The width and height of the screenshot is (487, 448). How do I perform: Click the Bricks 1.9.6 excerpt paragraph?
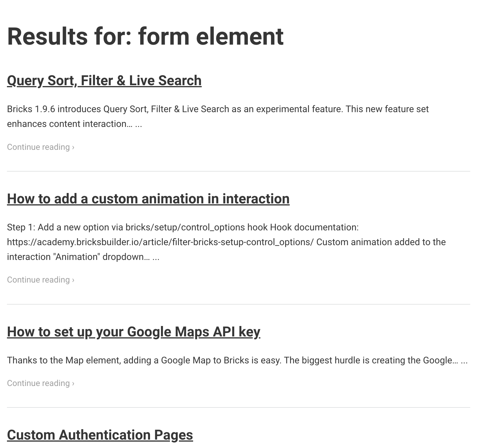tap(218, 116)
